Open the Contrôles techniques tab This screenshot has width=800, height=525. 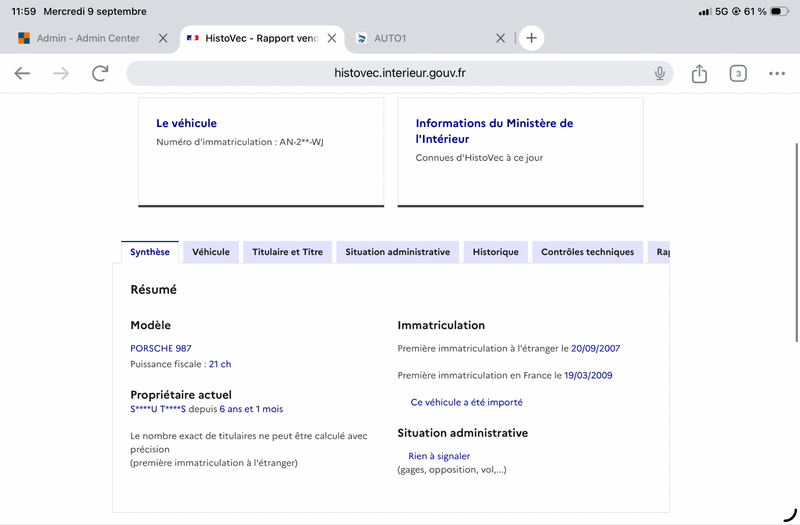[587, 252]
